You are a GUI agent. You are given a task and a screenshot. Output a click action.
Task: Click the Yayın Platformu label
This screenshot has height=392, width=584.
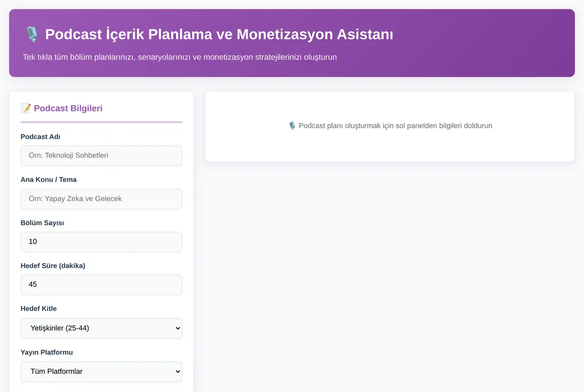click(x=47, y=352)
